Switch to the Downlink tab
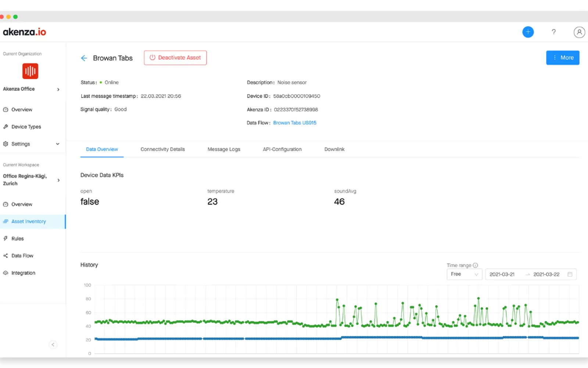 pos(334,149)
